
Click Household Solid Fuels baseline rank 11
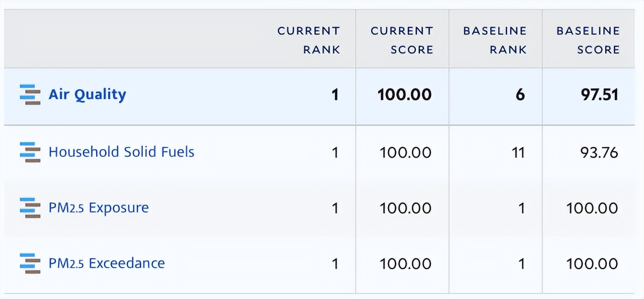tap(518, 152)
